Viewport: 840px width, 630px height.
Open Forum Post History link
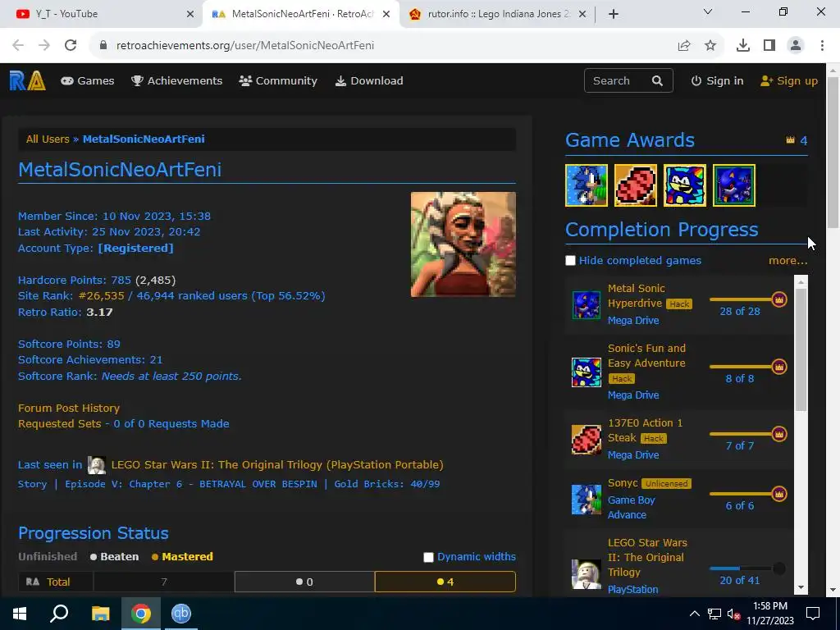69,409
